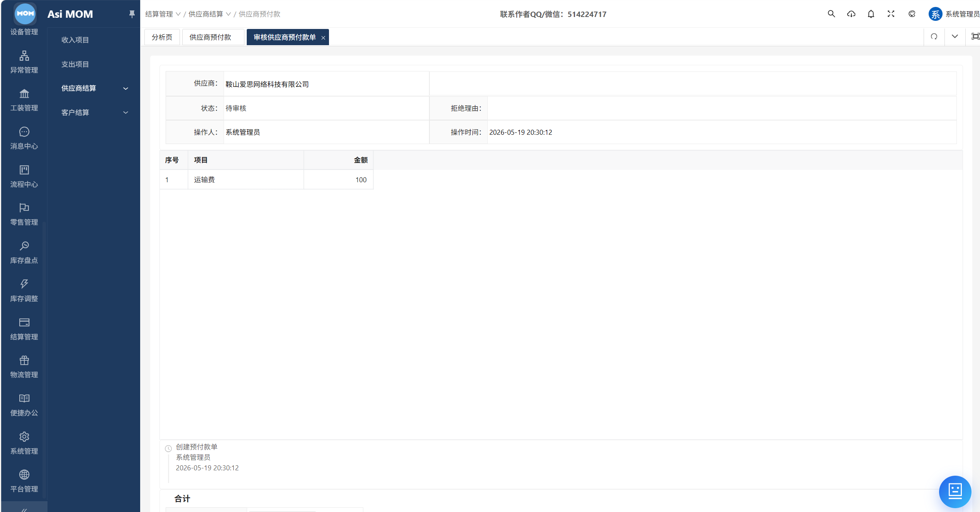The width and height of the screenshot is (980, 512).
Task: Pin the sidebar with the pushpin icon
Action: [132, 14]
